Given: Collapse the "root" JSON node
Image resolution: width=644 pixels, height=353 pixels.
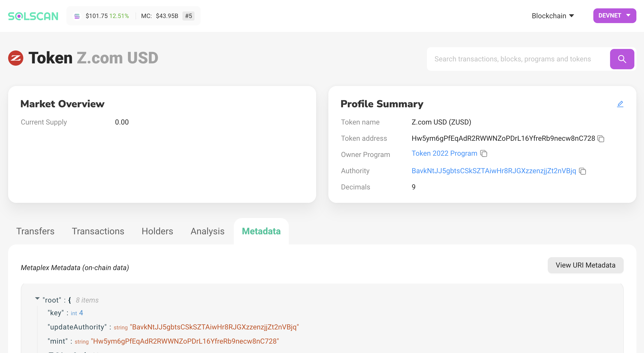Looking at the screenshot, I should [x=37, y=298].
